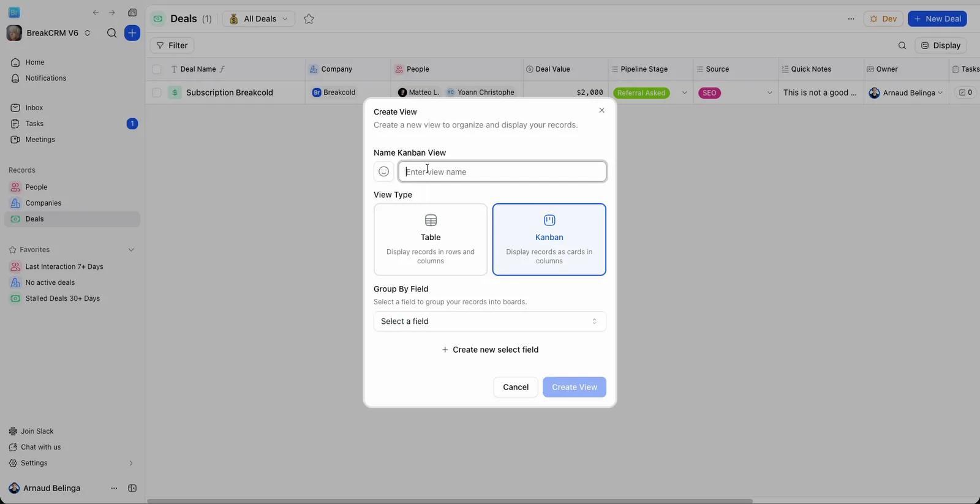Search deals using magnifier beside Display

point(902,45)
